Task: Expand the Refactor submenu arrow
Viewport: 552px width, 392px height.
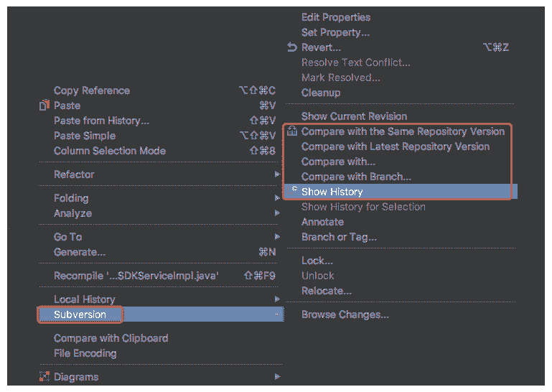Action: [277, 174]
